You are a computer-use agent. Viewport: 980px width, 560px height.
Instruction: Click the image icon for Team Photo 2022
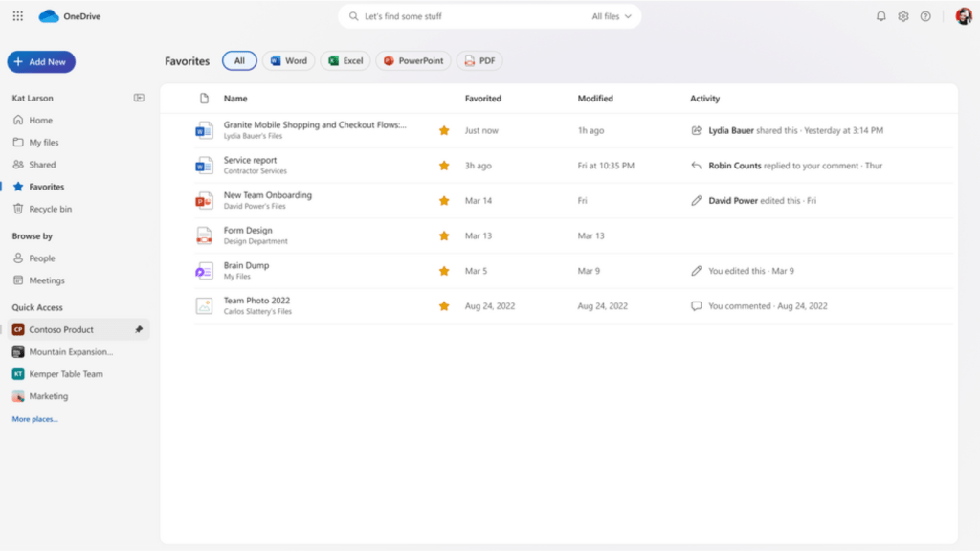pos(204,305)
